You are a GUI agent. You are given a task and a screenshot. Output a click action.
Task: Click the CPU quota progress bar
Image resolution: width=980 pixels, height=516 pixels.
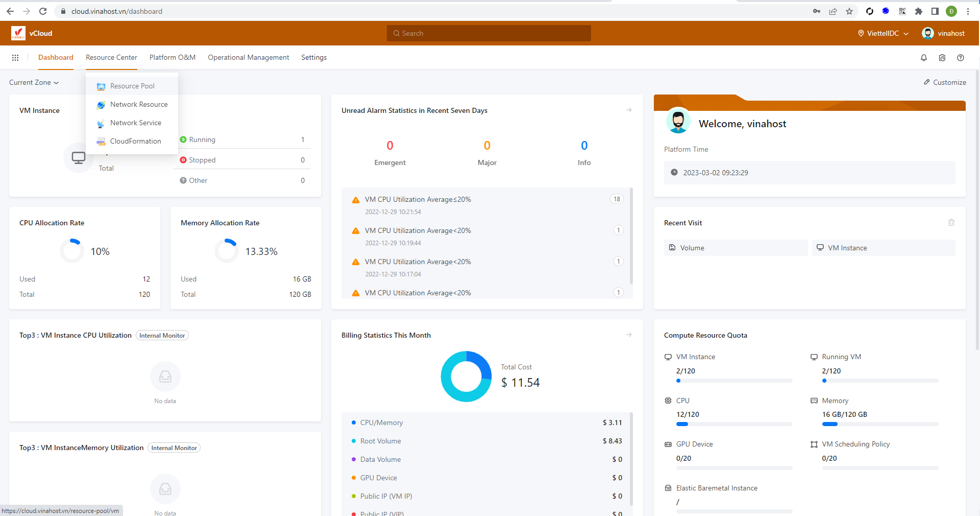pos(734,424)
